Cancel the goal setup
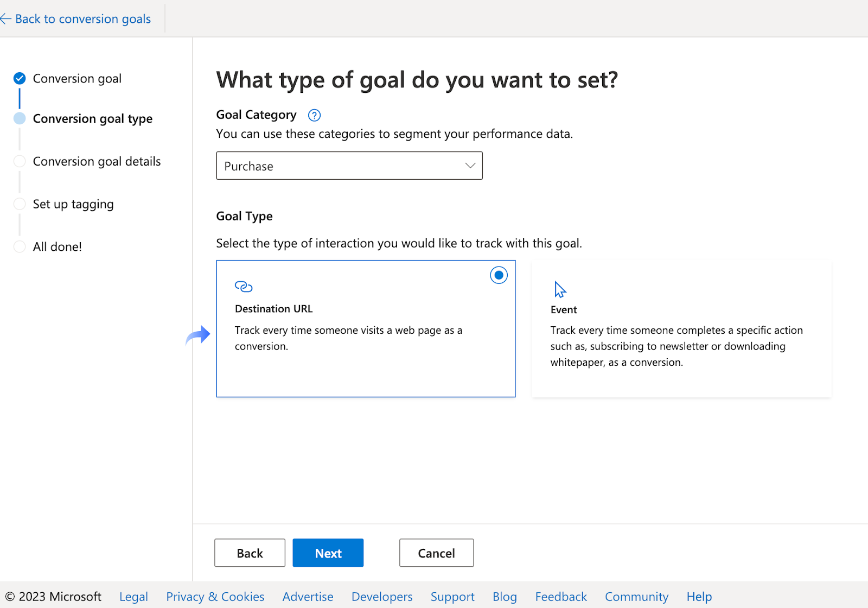Image resolution: width=868 pixels, height=608 pixels. coord(436,553)
